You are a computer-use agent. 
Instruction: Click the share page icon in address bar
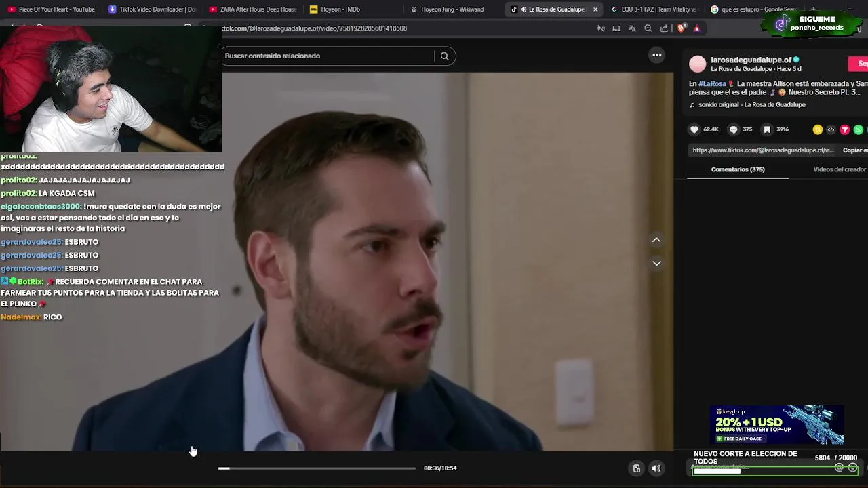click(x=664, y=28)
